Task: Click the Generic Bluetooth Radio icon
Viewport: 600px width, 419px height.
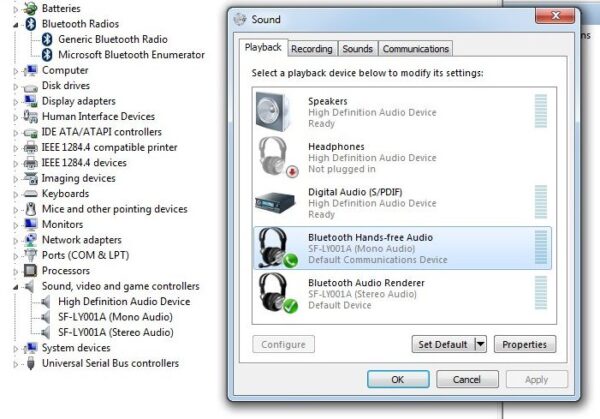Action: [47, 39]
